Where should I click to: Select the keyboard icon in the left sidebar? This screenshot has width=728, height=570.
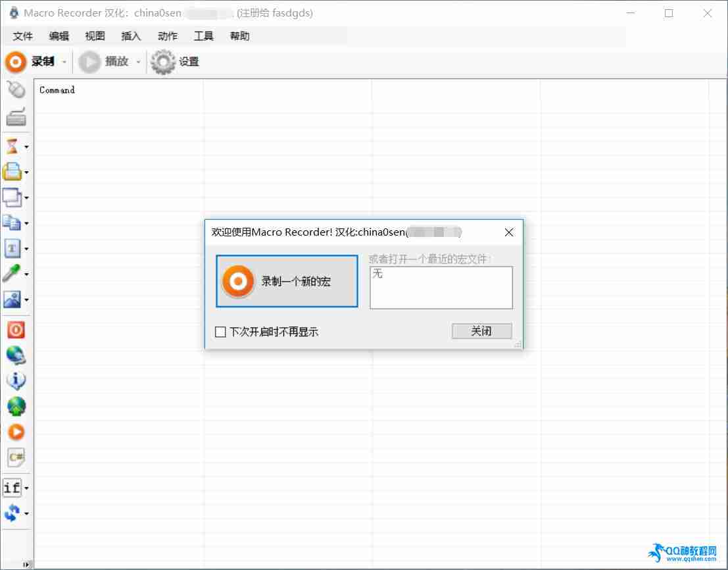[x=16, y=116]
